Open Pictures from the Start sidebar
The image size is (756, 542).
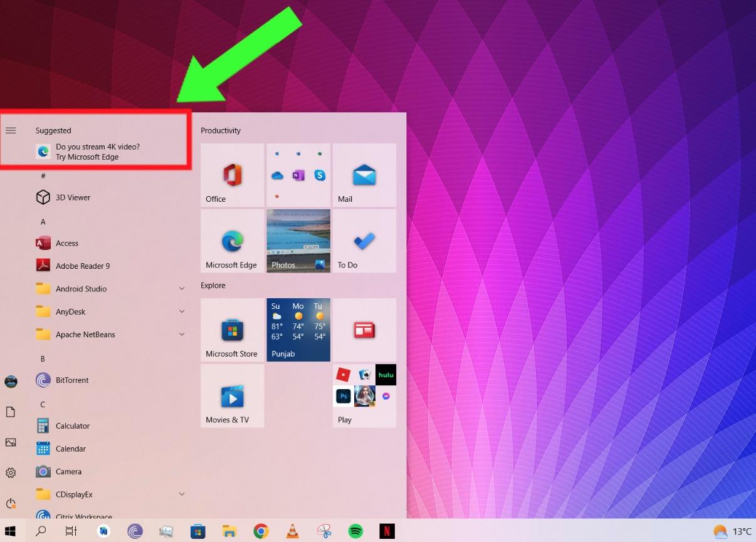click(11, 442)
